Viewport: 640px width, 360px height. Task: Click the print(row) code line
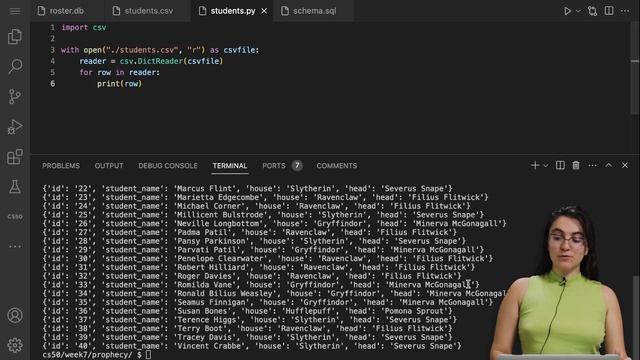pos(119,83)
